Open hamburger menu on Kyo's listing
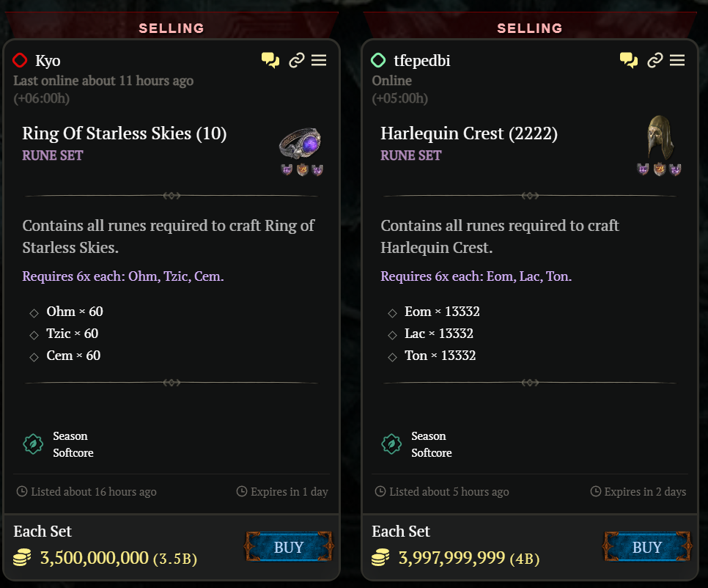 [319, 60]
